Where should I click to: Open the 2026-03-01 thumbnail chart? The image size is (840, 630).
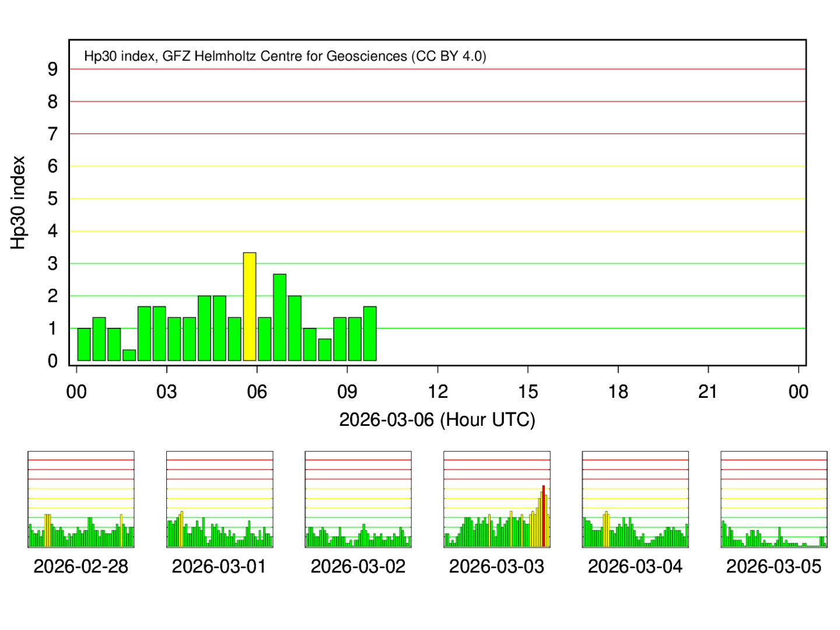(219, 499)
